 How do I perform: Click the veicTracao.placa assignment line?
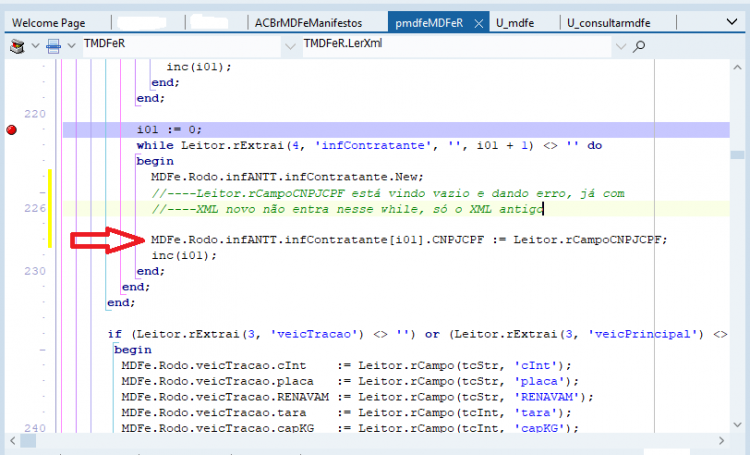click(350, 381)
